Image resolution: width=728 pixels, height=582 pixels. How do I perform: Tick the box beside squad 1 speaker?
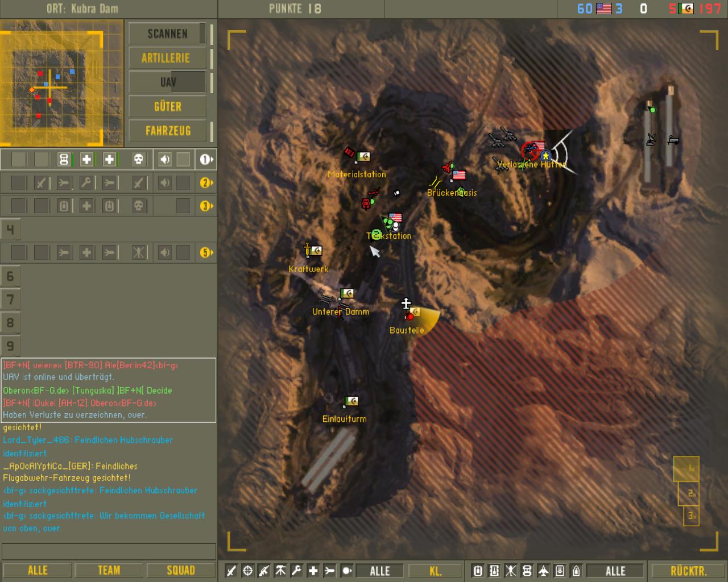(x=183, y=160)
